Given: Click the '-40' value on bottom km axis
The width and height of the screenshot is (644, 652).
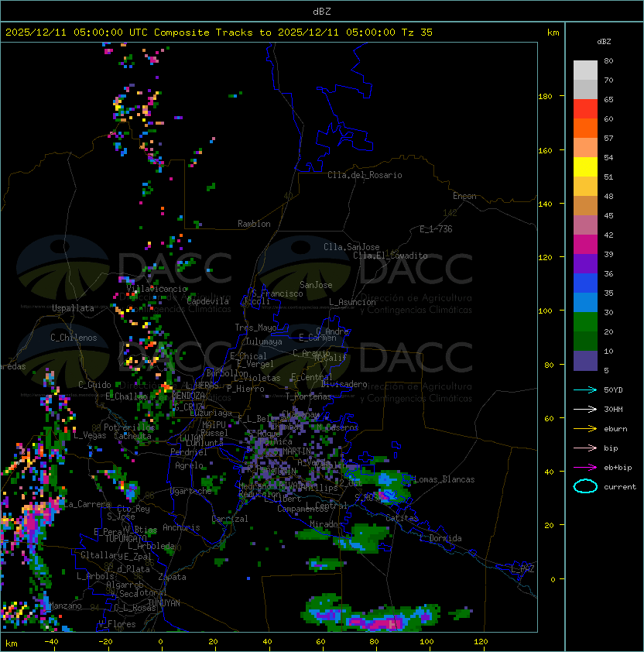Looking at the screenshot, I should click(x=51, y=642).
